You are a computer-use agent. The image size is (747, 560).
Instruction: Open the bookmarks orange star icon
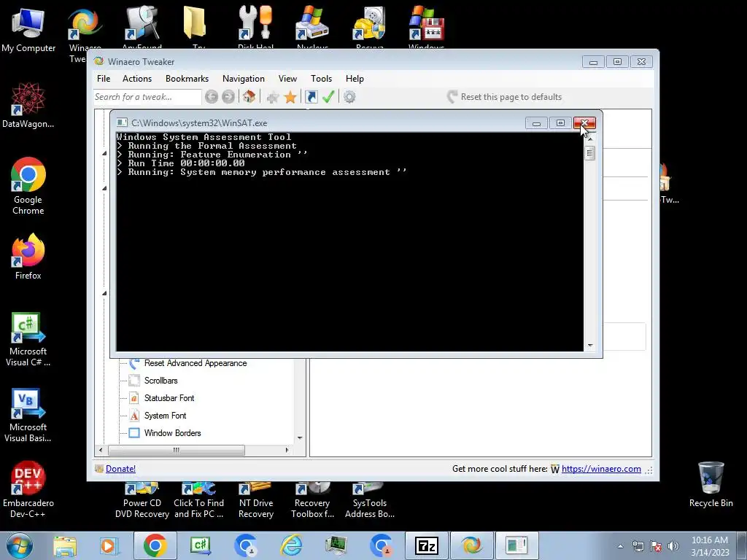coord(290,97)
